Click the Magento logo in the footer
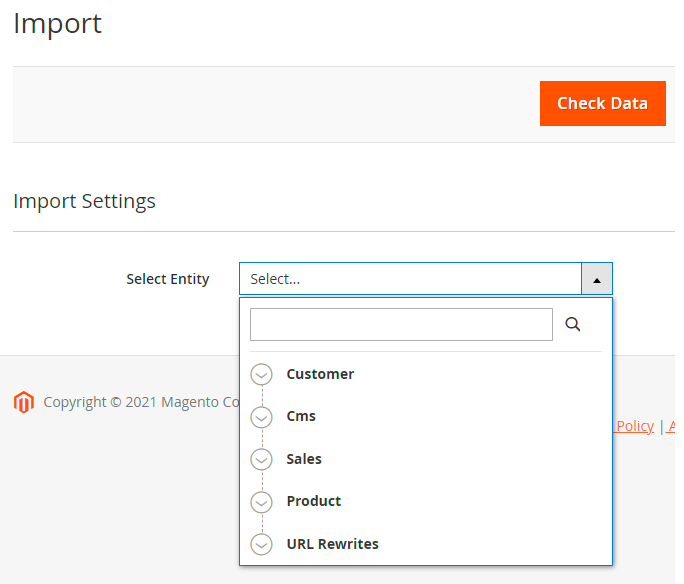 [x=23, y=402]
